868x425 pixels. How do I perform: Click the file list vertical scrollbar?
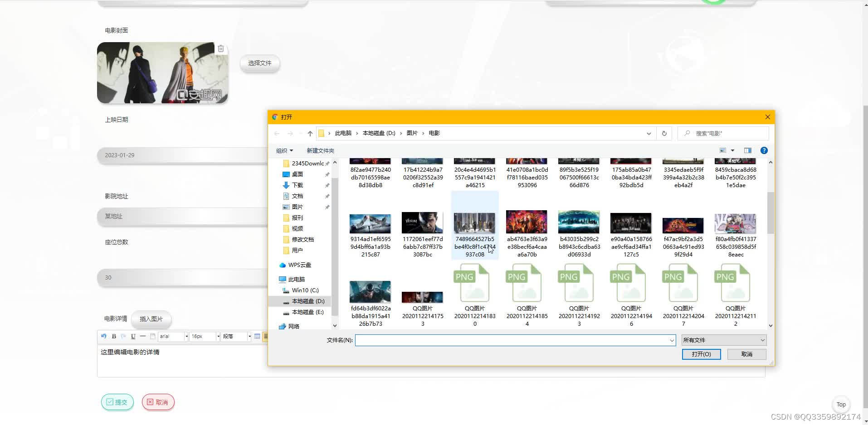770,213
